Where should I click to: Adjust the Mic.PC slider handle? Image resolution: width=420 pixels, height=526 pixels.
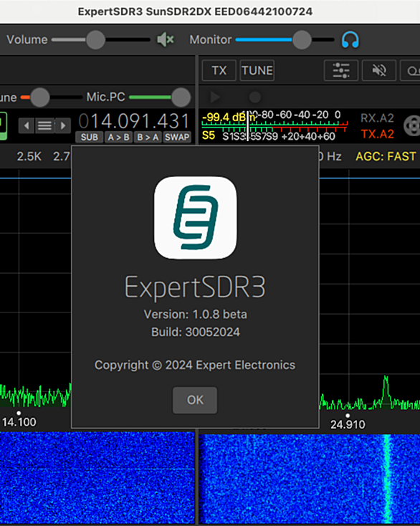(181, 97)
